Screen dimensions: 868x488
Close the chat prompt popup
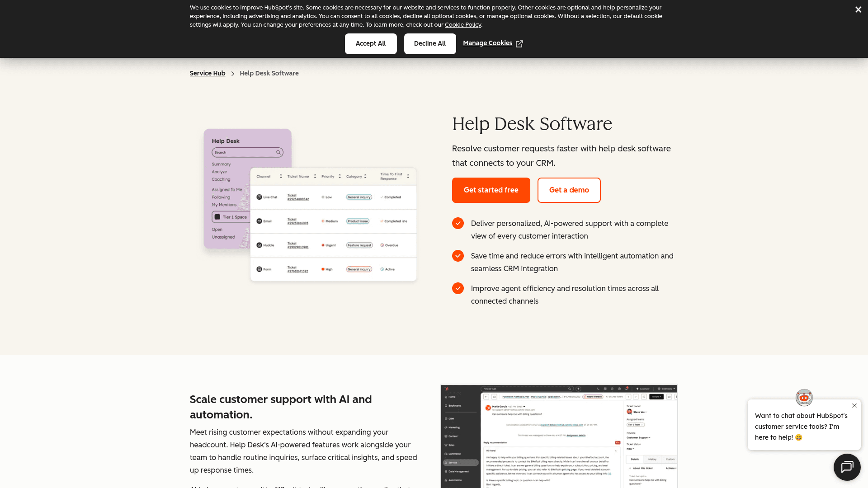(854, 406)
